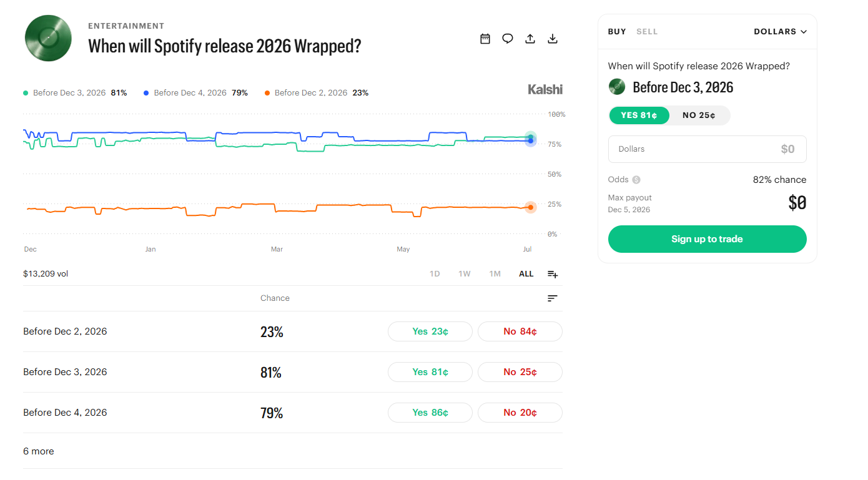Click the orange chart endpoint marker
Image resolution: width=868 pixels, height=480 pixels.
point(531,207)
